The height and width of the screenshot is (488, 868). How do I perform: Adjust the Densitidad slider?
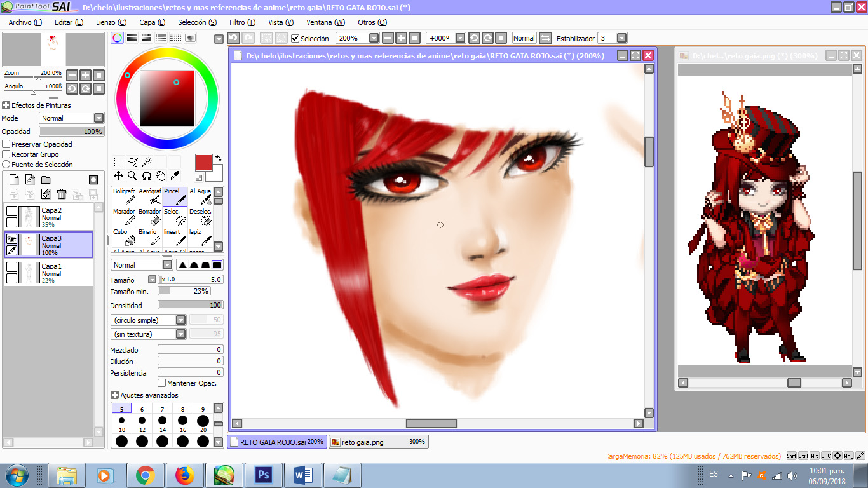pos(191,306)
